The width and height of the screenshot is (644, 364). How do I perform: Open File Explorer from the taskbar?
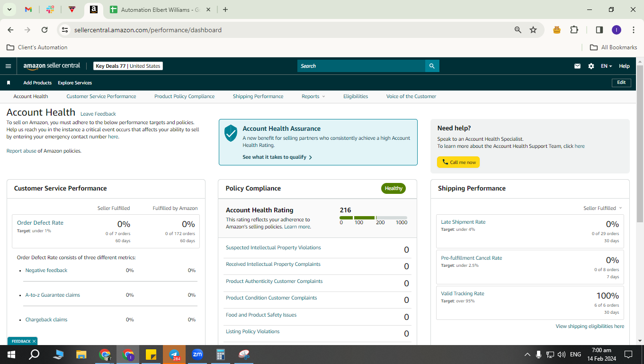[x=81, y=354]
